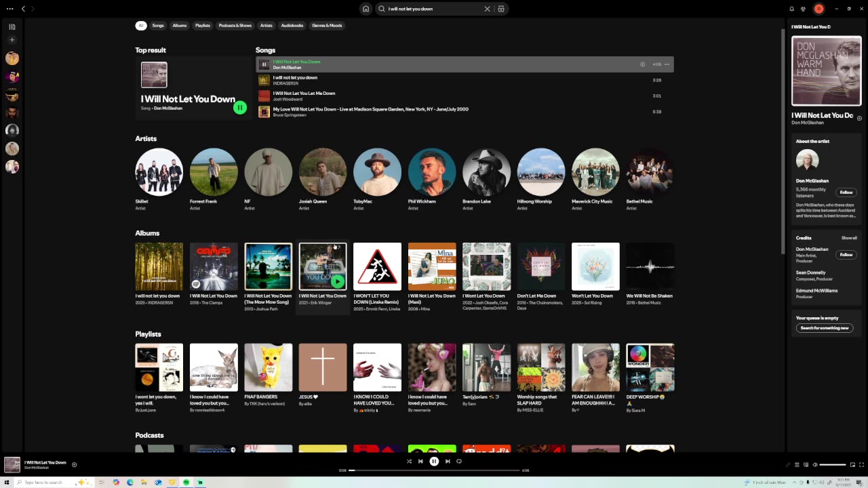
Task: Open the Friend Activity icon
Action: point(804,9)
